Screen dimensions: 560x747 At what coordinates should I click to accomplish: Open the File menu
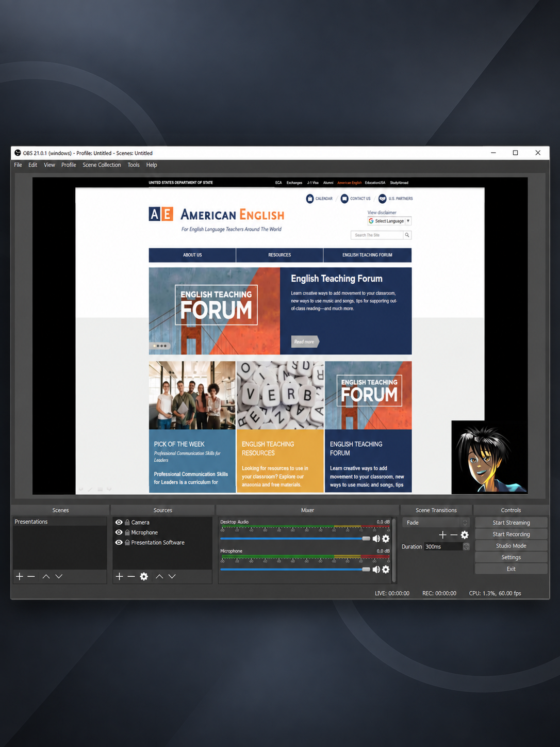pos(18,165)
